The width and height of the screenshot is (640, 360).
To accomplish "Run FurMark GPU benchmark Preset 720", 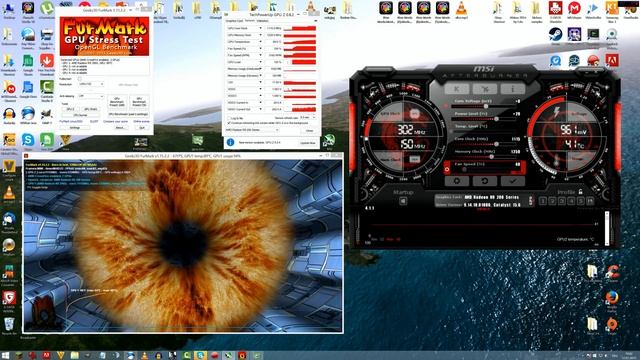I will point(139,102).
